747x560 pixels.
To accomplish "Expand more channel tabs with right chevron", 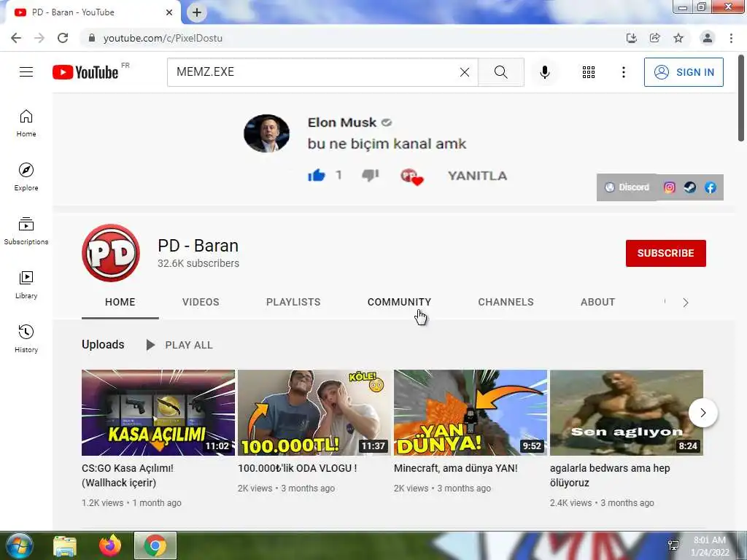I will point(686,303).
